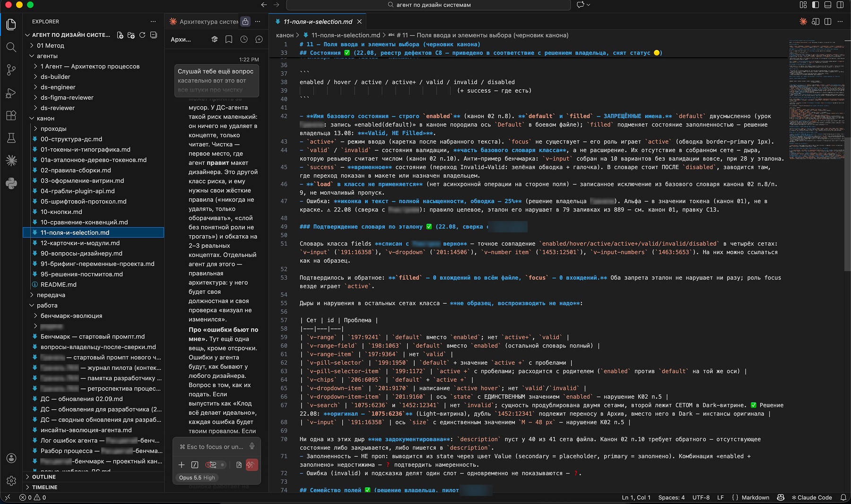This screenshot has width=851, height=504.
Task: Open the Extensions view
Action: (x=11, y=115)
